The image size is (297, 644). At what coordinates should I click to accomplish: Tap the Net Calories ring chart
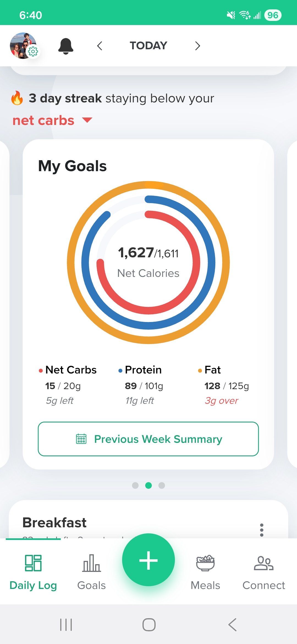coord(148,262)
